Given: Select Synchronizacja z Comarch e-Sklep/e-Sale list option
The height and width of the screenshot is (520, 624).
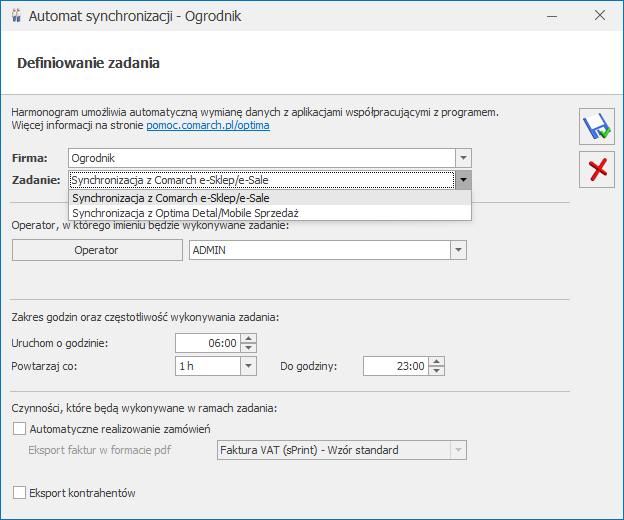Looking at the screenshot, I should tap(270, 198).
